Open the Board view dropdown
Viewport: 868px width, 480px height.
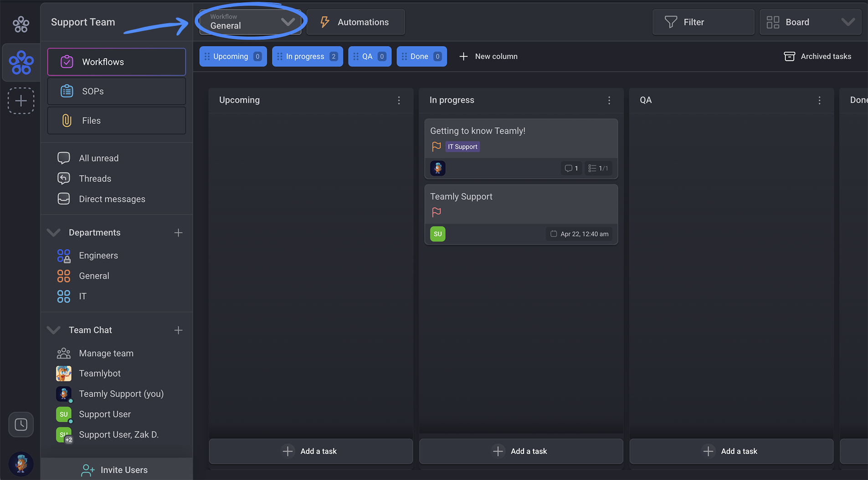click(810, 22)
